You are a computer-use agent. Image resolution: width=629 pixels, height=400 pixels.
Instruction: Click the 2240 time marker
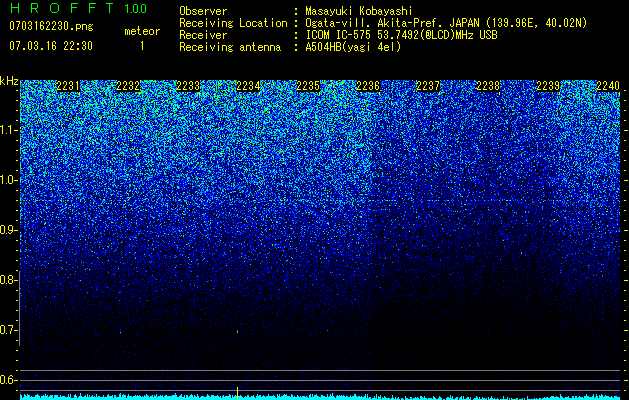608,86
